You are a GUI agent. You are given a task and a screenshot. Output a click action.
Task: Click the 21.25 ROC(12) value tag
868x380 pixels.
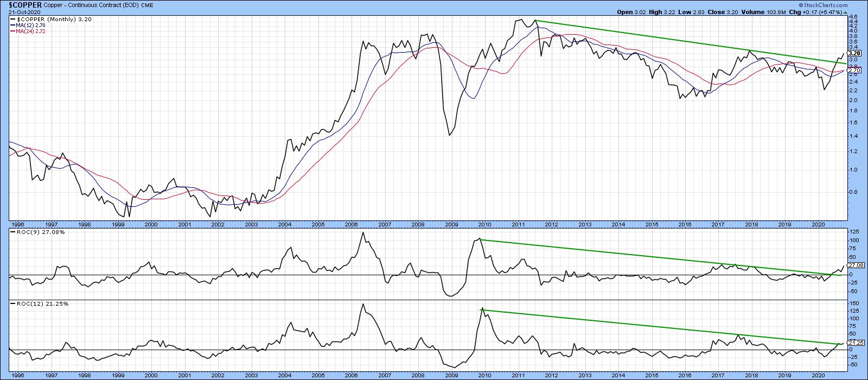point(855,343)
